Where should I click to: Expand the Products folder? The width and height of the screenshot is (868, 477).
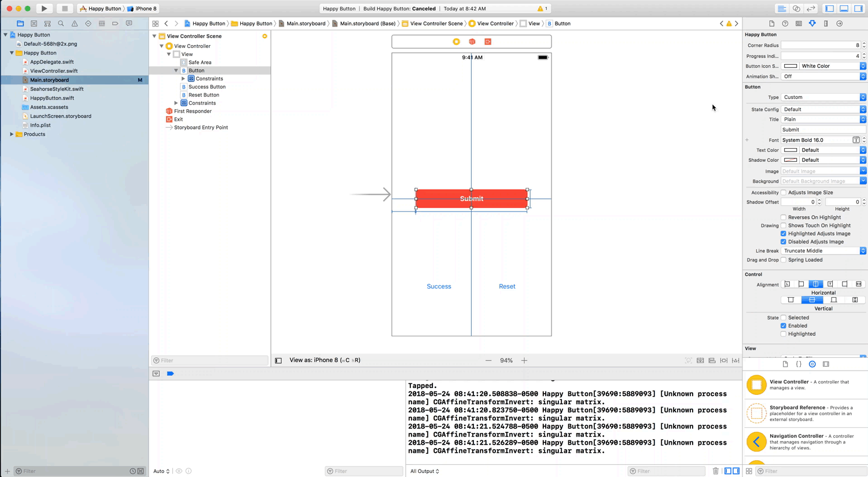pos(12,134)
